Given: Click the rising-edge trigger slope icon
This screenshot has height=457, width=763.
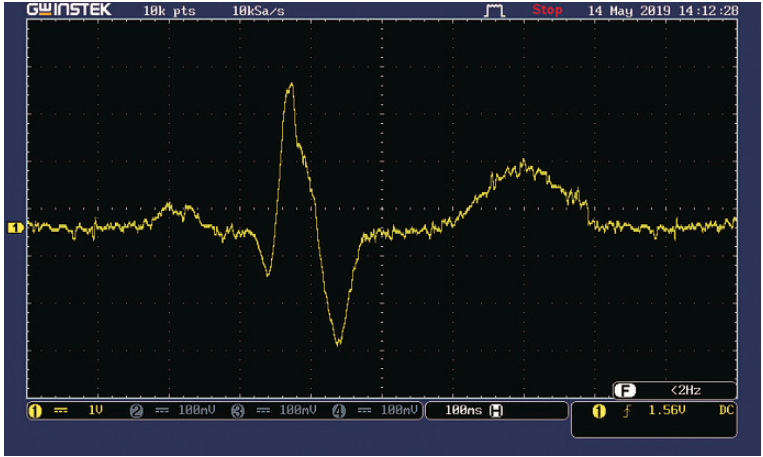Looking at the screenshot, I should (627, 411).
